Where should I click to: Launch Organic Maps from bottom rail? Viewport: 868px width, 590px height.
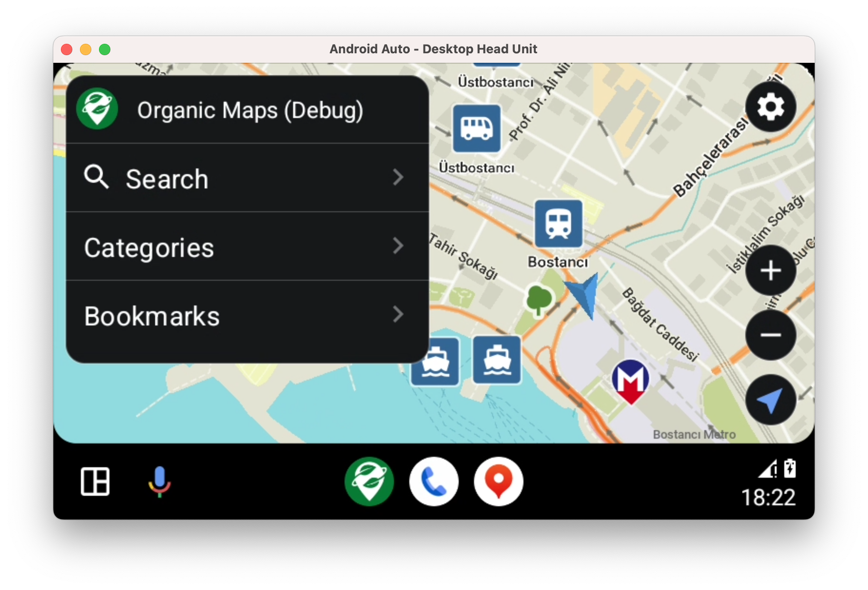(x=369, y=482)
